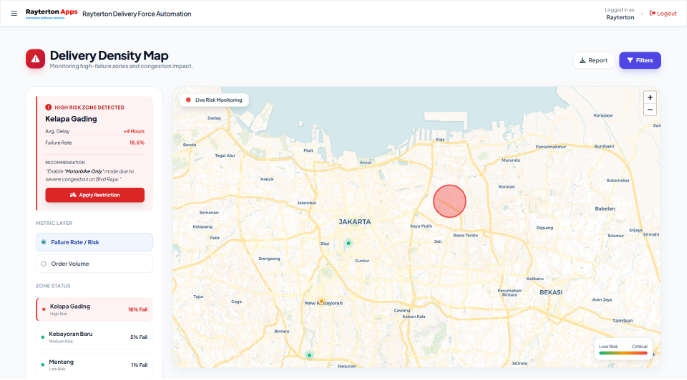Click the orange marker at New Kebayoran
The image size is (687, 380).
tap(321, 301)
